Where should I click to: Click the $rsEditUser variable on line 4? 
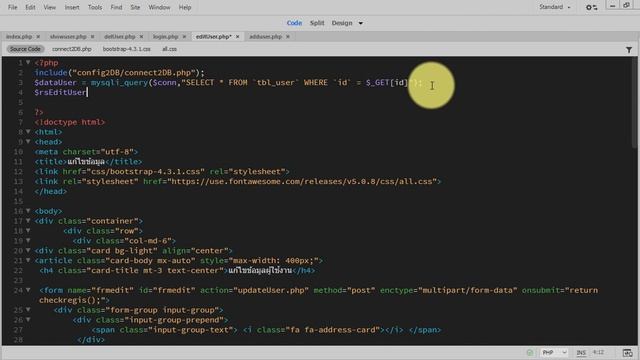coord(60,93)
